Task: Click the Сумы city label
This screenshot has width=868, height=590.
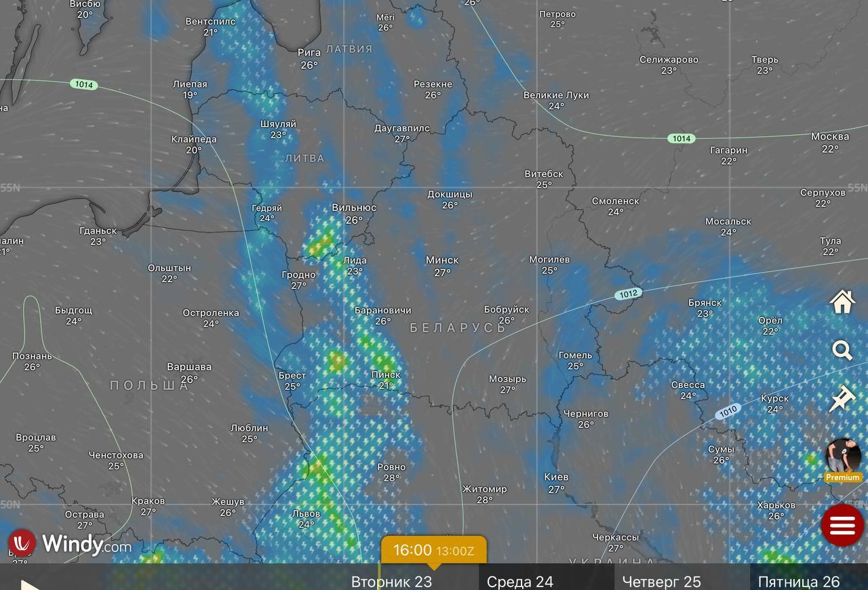Action: pyautogui.click(x=721, y=449)
